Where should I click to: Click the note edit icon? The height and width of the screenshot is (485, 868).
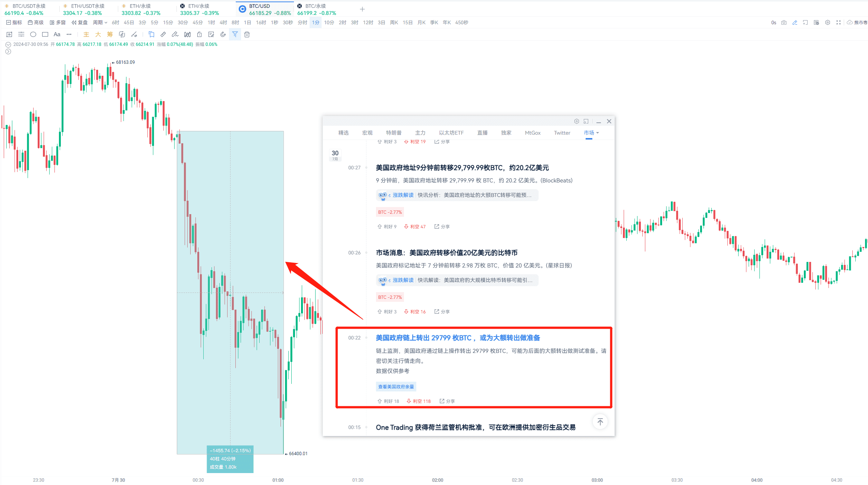point(211,34)
